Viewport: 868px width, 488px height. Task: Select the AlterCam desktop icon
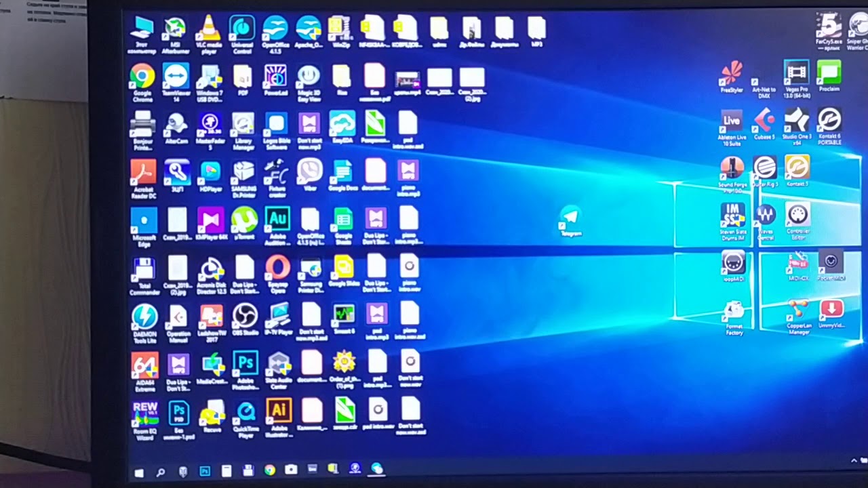pyautogui.click(x=176, y=128)
